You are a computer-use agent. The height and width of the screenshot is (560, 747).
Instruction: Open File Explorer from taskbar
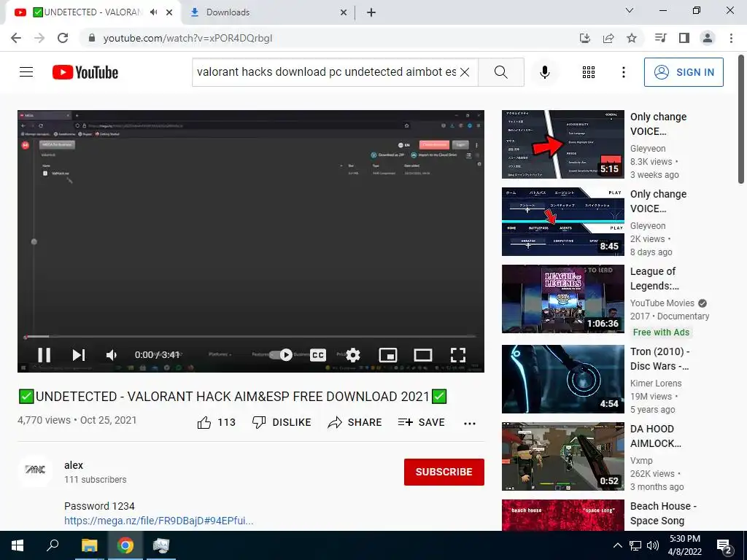point(89,545)
